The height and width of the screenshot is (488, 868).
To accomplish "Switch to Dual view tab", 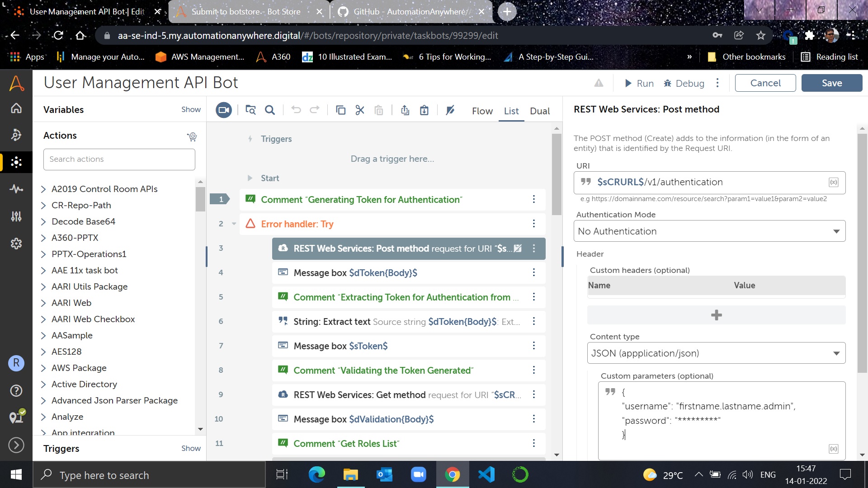I will point(539,111).
